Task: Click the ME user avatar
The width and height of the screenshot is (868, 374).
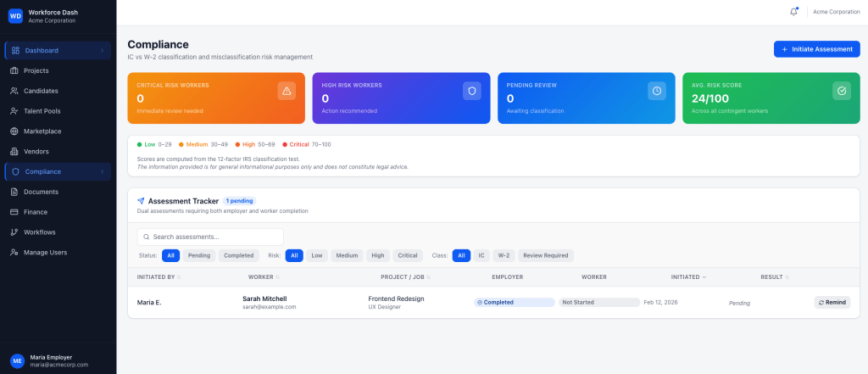Action: click(x=17, y=361)
